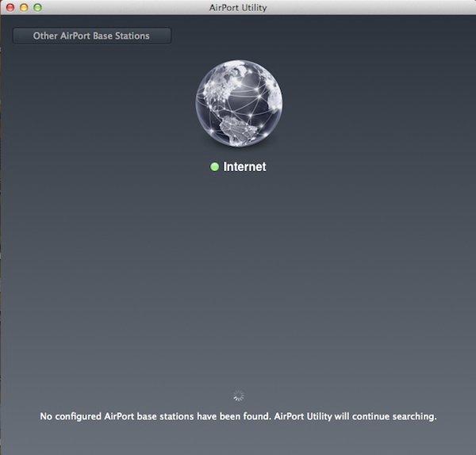
Task: Close the AirPort Utility window
Action: click(10, 7)
